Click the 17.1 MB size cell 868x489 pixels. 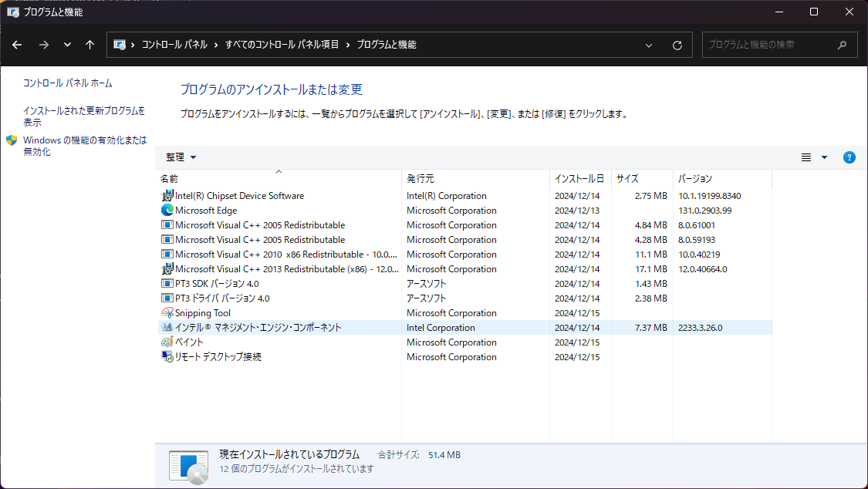tap(651, 269)
